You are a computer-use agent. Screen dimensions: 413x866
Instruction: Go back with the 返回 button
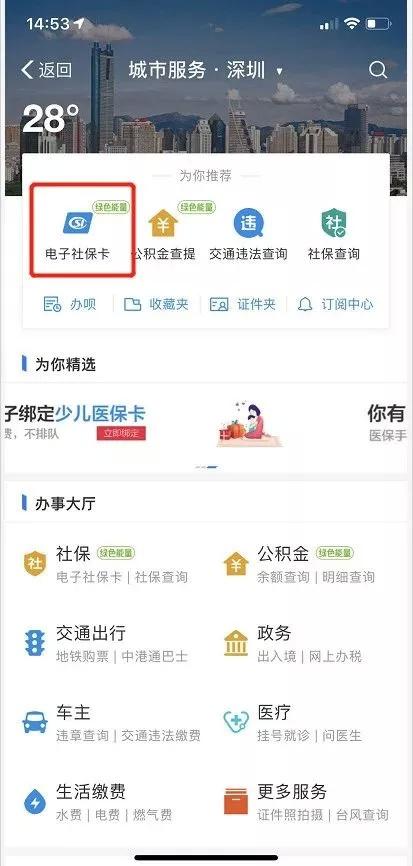coord(46,70)
